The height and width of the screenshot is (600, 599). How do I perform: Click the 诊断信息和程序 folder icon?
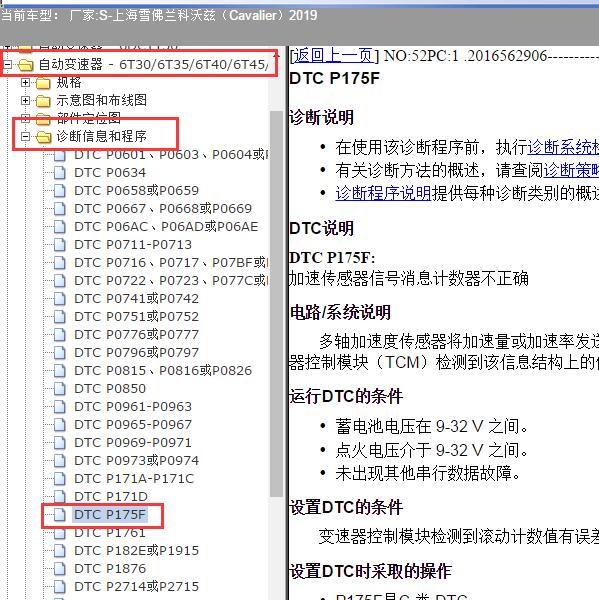click(x=43, y=137)
